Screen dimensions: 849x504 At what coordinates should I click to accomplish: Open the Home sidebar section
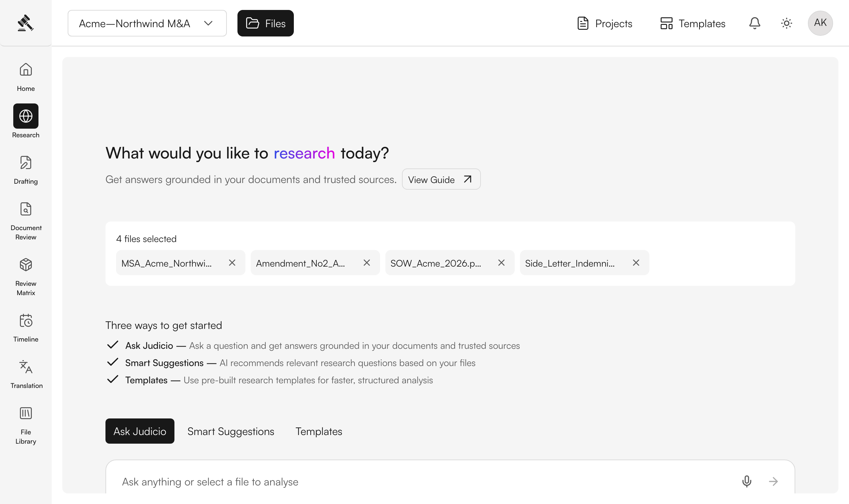coord(26,77)
